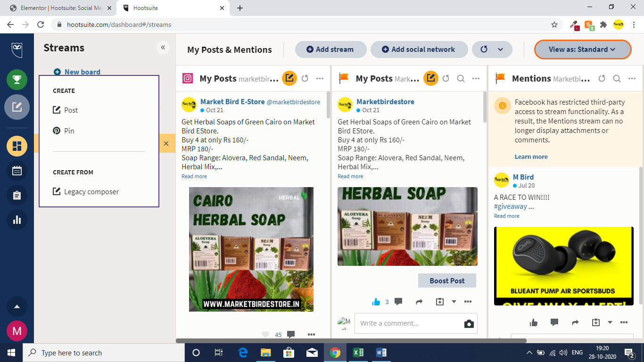This screenshot has height=362, width=644.
Task: Refresh the Facebook My Posts stream
Action: pos(446,78)
